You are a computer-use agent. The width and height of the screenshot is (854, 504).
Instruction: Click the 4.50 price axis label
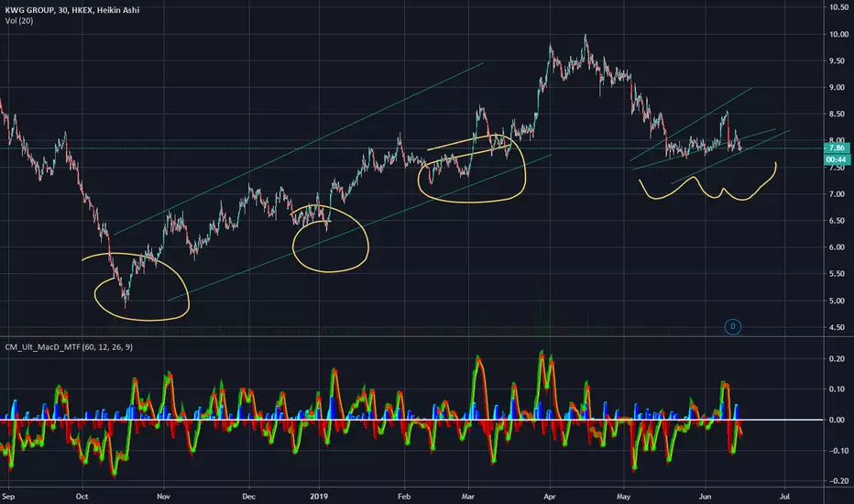coord(838,327)
